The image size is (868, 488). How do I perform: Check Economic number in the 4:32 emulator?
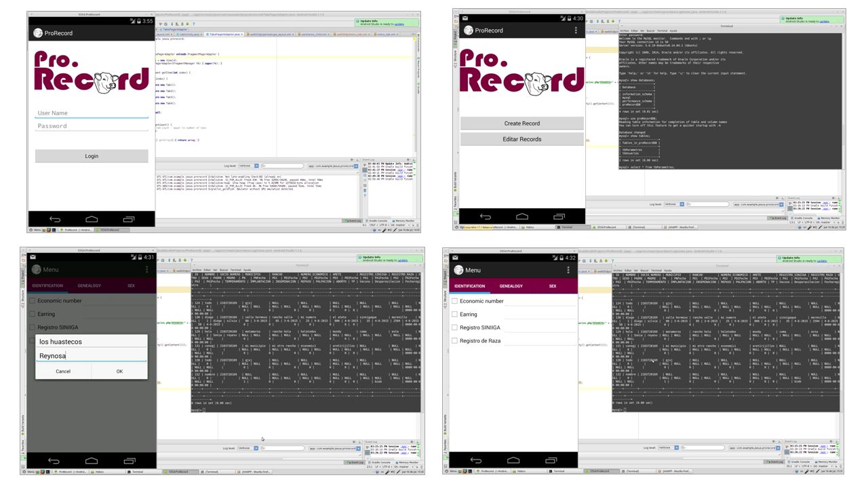click(x=455, y=301)
